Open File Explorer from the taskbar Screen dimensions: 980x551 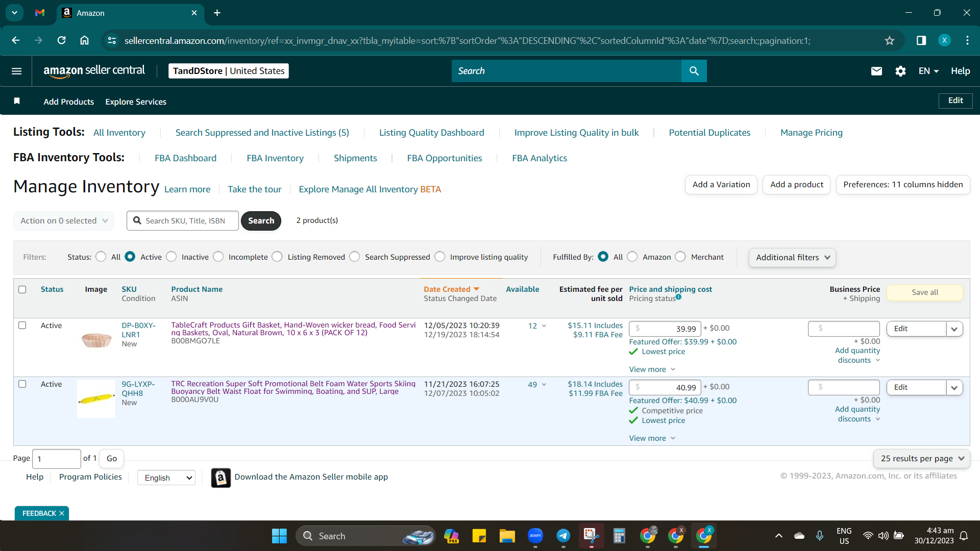pyautogui.click(x=507, y=536)
